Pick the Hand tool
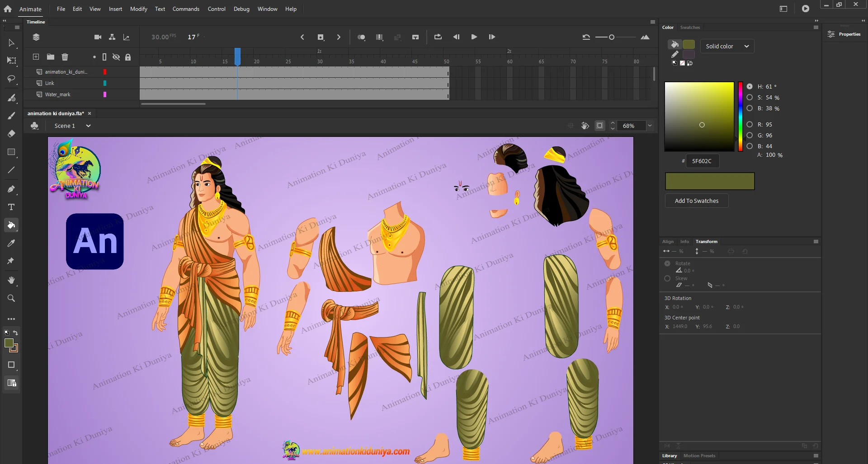Screen dimensions: 868x464 point(11,280)
